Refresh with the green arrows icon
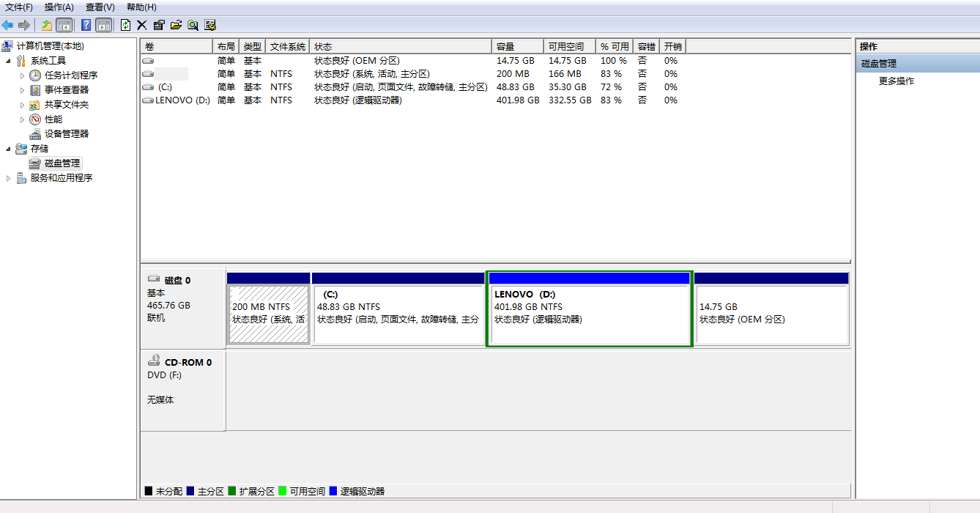 126,25
